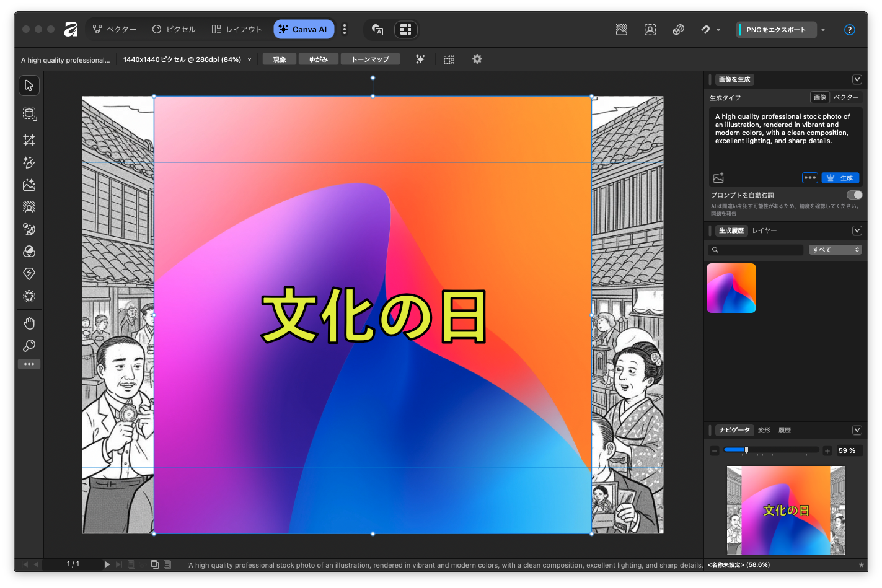
Task: Select the Hand pan tool
Action: point(29,323)
